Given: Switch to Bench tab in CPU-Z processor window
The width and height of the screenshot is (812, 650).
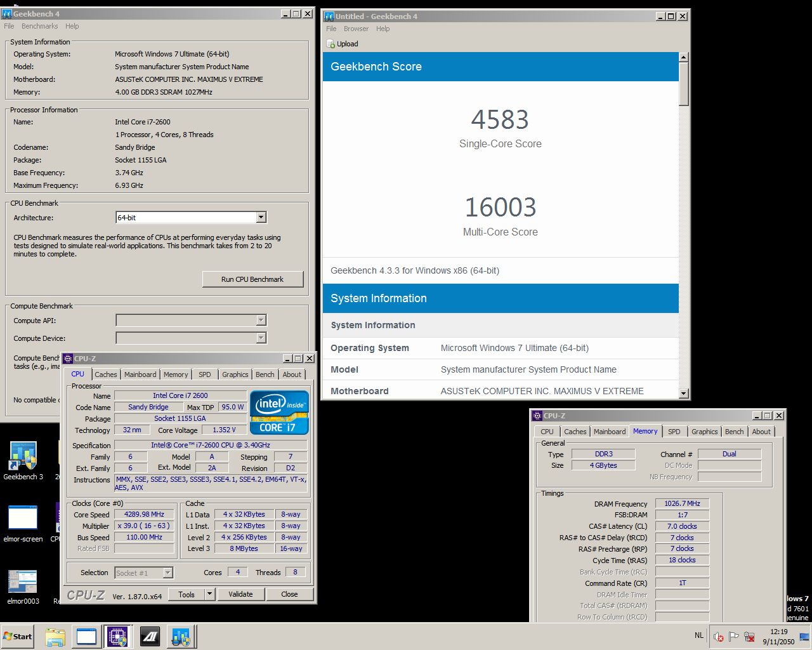Looking at the screenshot, I should (x=265, y=375).
